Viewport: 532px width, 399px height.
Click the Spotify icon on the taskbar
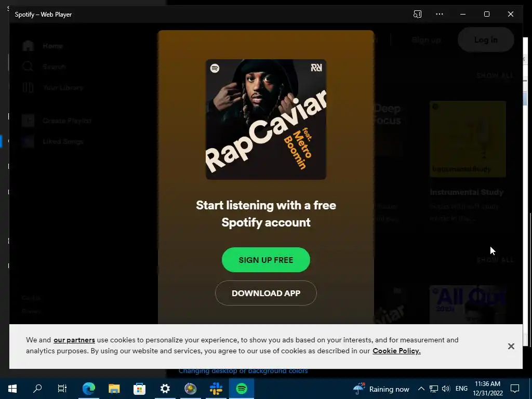click(x=241, y=389)
